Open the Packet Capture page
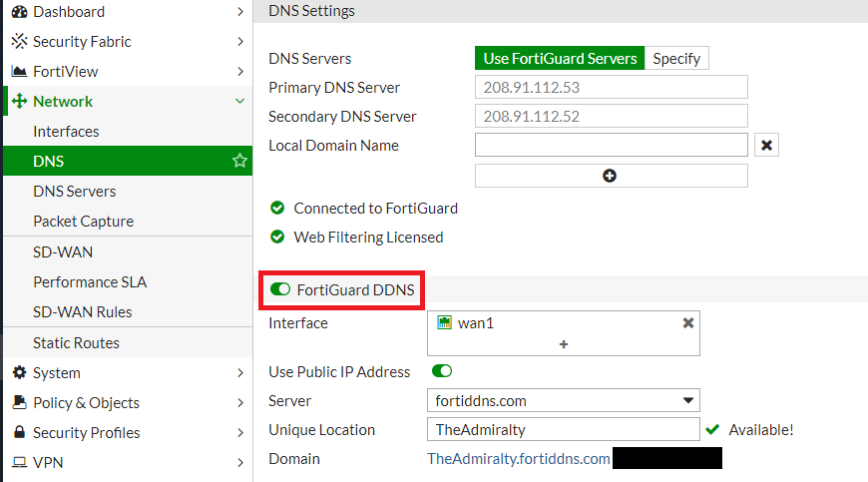 [x=128, y=221]
